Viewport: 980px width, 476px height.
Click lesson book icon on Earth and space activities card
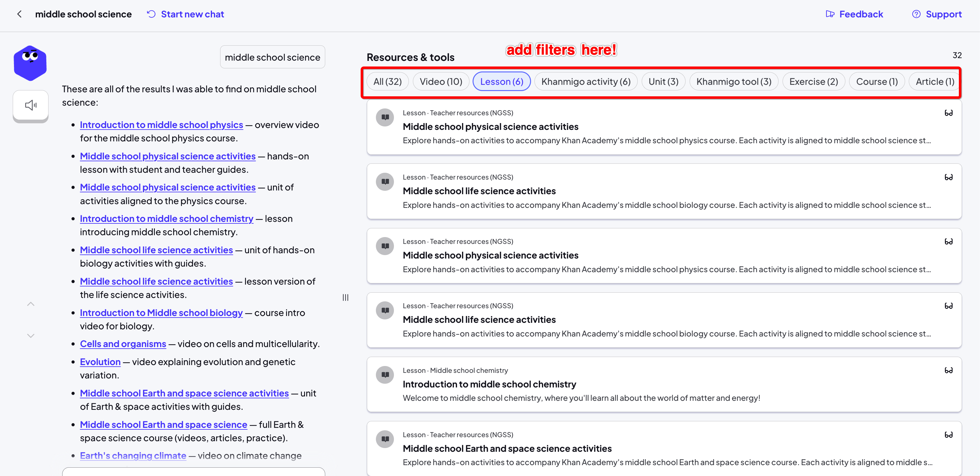pyautogui.click(x=385, y=439)
